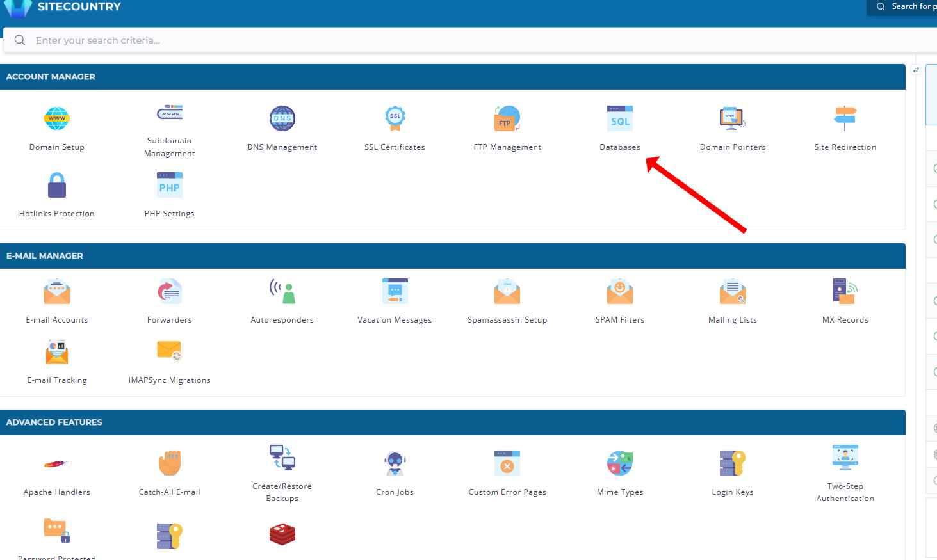Open Domain Setup
The width and height of the screenshot is (937, 560).
tap(56, 129)
